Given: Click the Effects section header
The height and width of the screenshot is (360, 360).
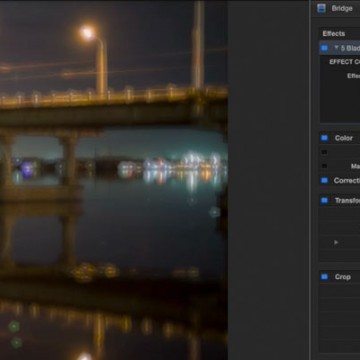Looking at the screenshot, I should point(334,34).
